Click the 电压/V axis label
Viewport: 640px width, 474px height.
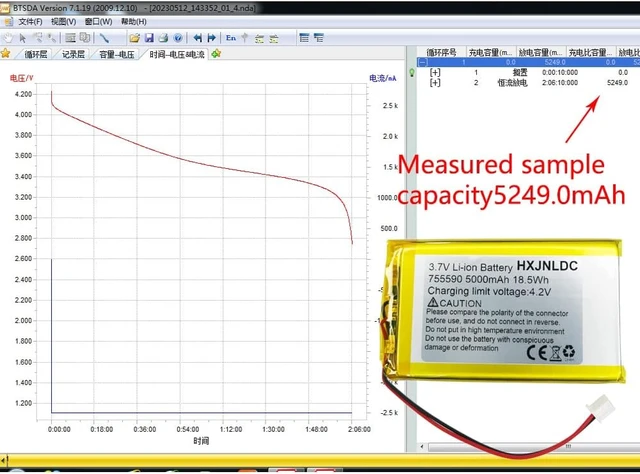[x=22, y=78]
